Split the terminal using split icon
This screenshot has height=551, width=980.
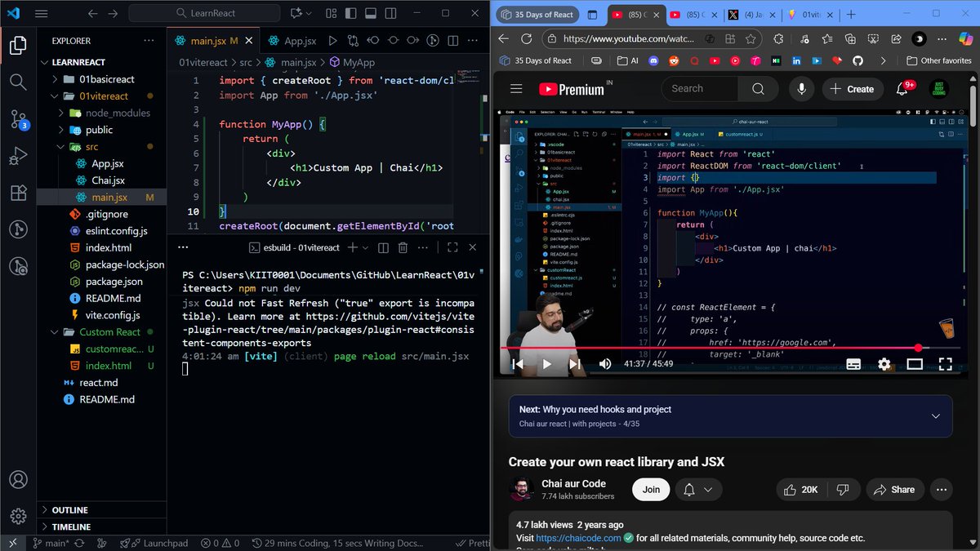point(382,247)
